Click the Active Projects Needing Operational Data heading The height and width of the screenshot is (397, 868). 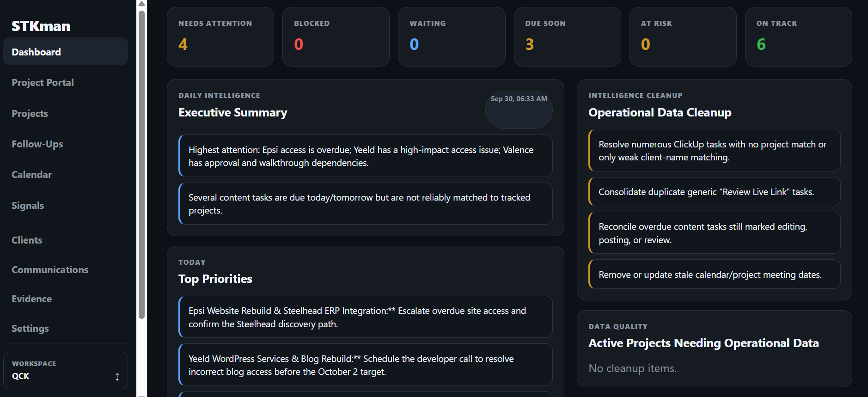(x=703, y=343)
